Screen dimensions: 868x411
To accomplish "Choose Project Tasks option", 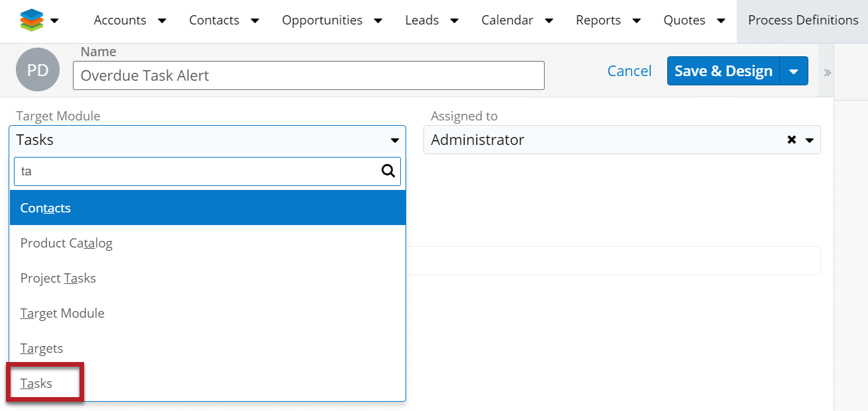I will click(58, 278).
